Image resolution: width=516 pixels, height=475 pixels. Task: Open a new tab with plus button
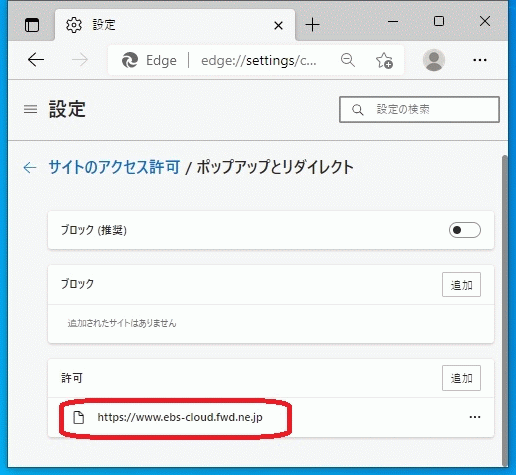pos(312,25)
